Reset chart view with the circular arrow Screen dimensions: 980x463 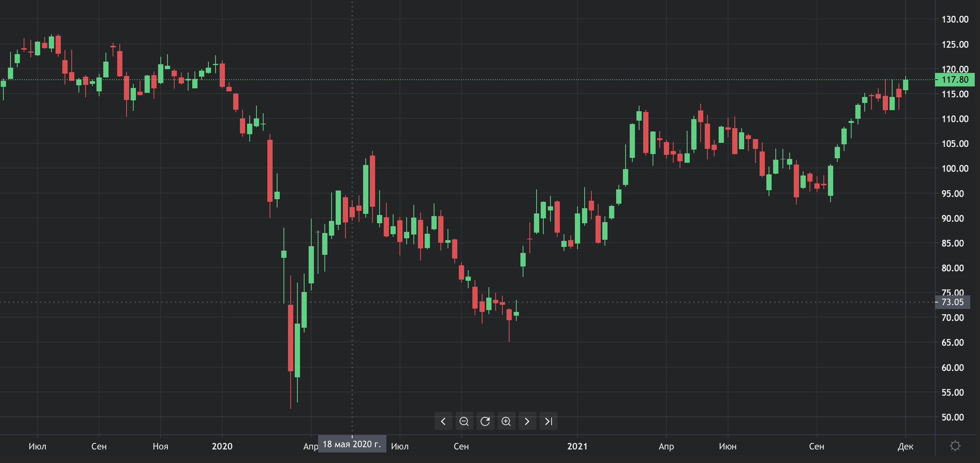pos(485,421)
